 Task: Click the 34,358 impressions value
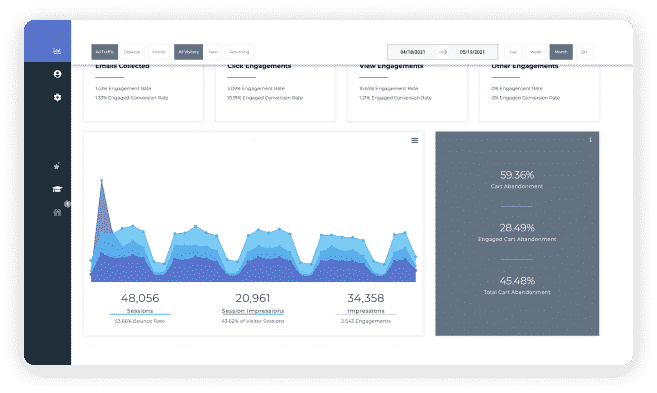click(x=366, y=298)
